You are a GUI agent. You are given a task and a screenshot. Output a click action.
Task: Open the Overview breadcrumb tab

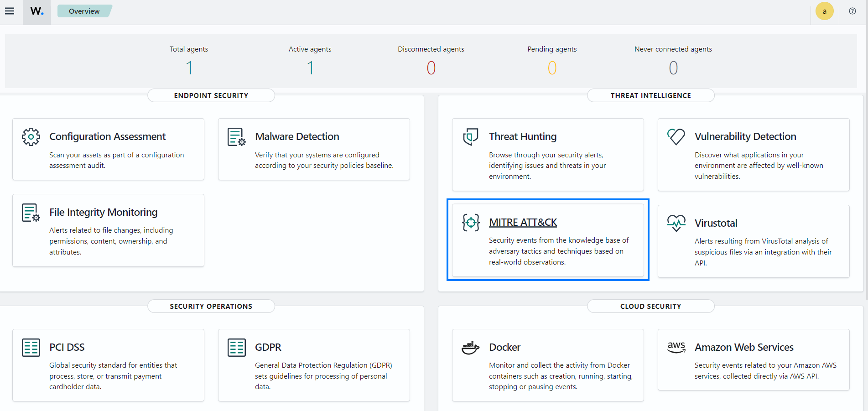(x=84, y=11)
